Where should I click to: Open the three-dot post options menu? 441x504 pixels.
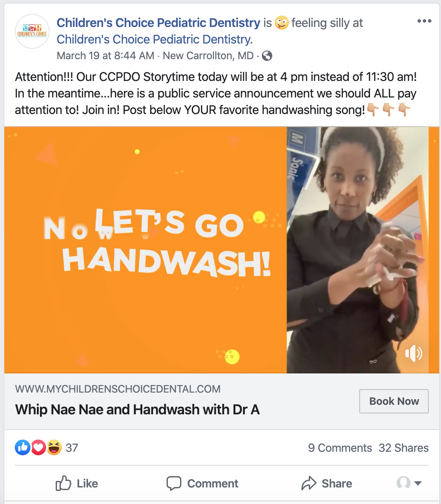[x=424, y=21]
